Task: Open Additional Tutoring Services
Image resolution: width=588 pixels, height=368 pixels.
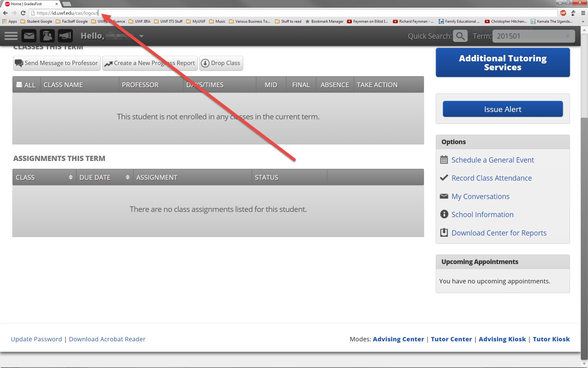Action: [x=503, y=63]
